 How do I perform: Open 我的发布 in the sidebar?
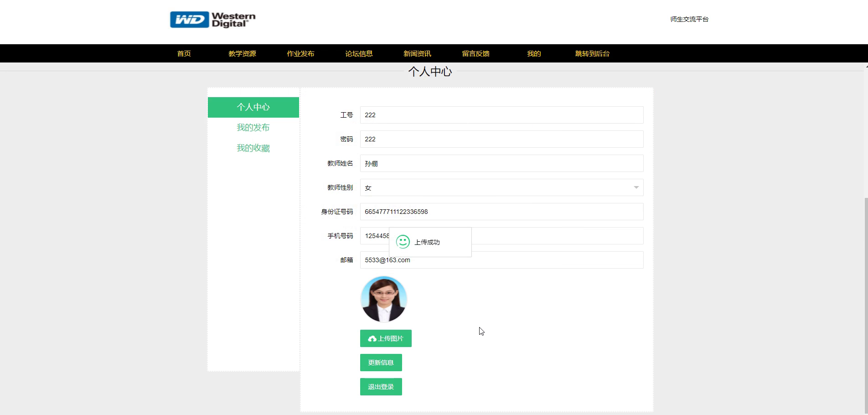point(253,128)
